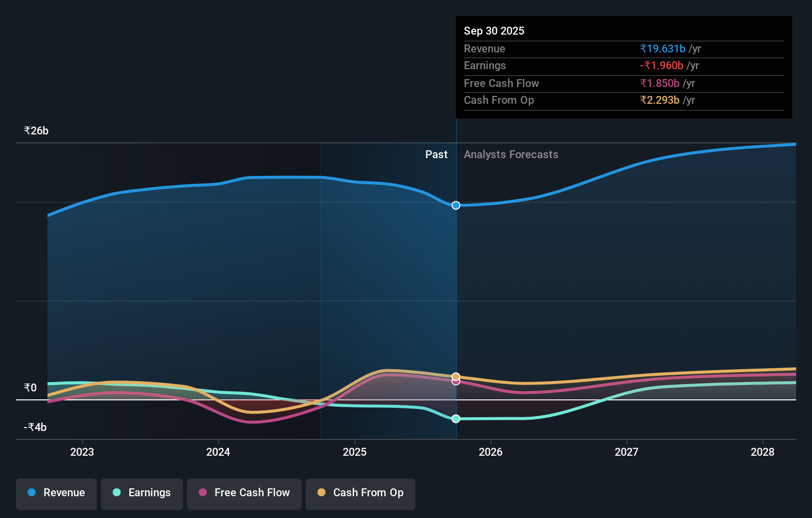The width and height of the screenshot is (812, 518).
Task: Select the Cash From Op marker on chart
Action: (455, 375)
